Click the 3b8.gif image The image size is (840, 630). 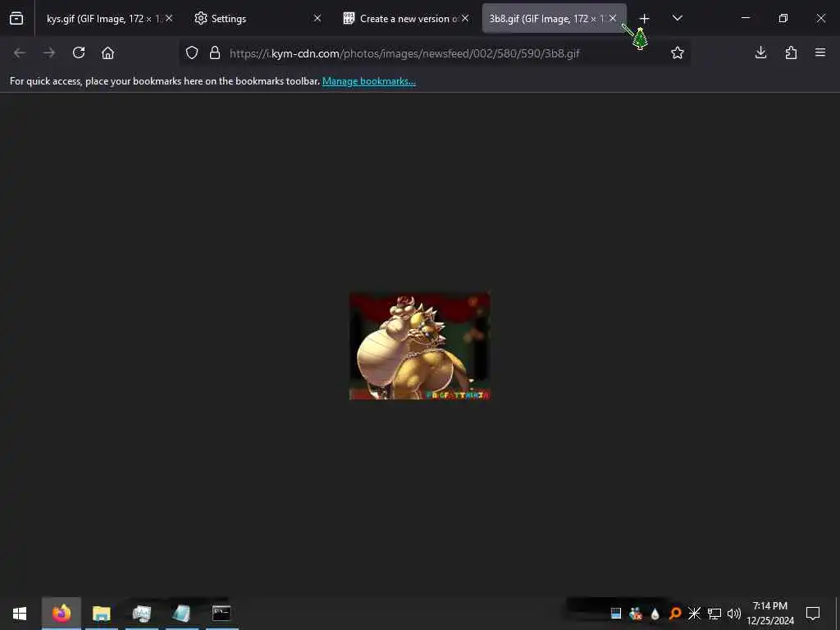pos(419,346)
